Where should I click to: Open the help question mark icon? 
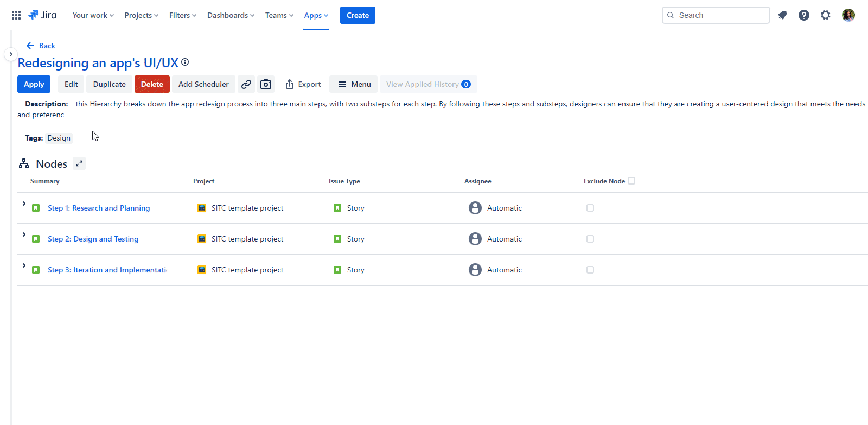(803, 15)
